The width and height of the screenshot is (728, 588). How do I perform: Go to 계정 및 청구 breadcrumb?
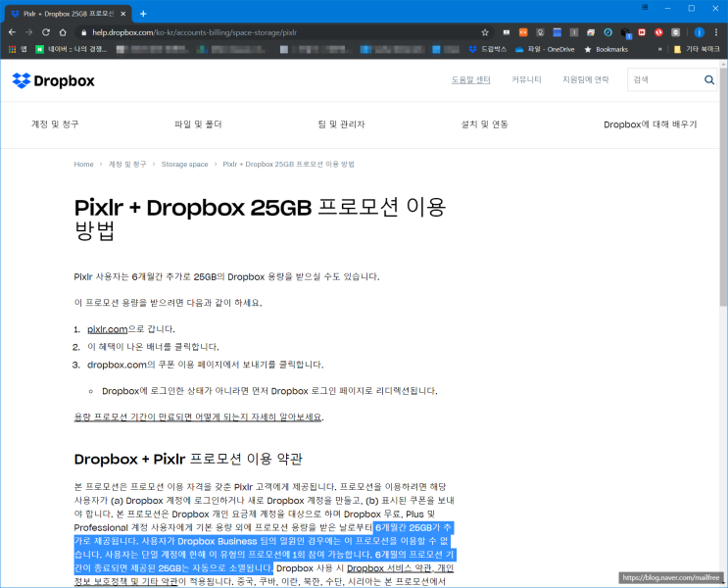click(127, 165)
